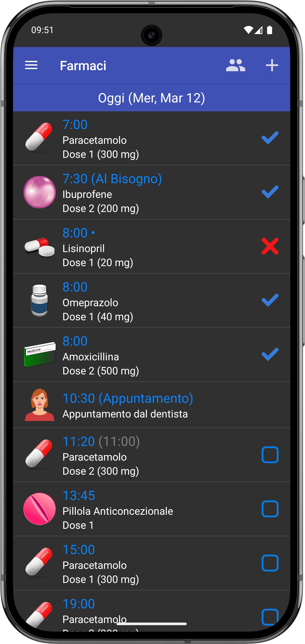
Task: Check the 15:00 Paracetamolo checkbox
Action: coord(270,563)
